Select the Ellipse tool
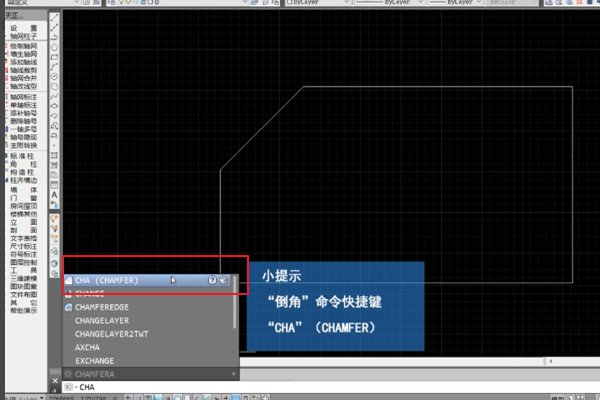Viewport: 600px width, 400px height. click(54, 106)
